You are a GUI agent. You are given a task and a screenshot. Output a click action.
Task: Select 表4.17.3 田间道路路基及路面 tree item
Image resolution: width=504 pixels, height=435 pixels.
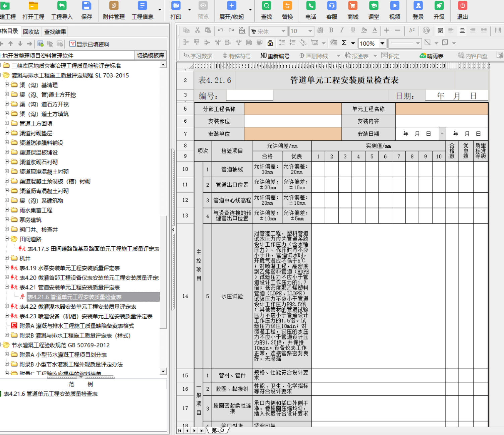tap(93, 249)
